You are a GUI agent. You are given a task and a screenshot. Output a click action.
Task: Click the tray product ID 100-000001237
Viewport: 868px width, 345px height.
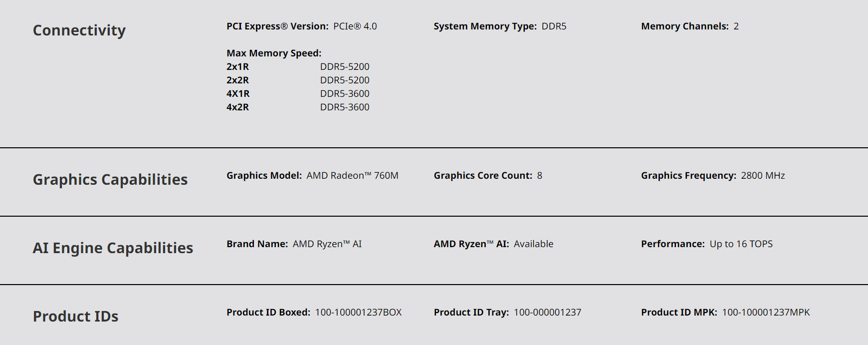click(547, 313)
